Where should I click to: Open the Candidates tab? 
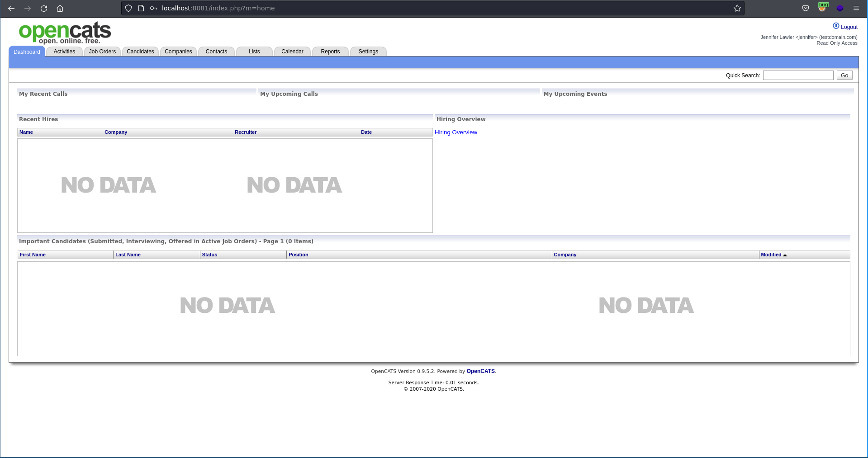click(140, 52)
